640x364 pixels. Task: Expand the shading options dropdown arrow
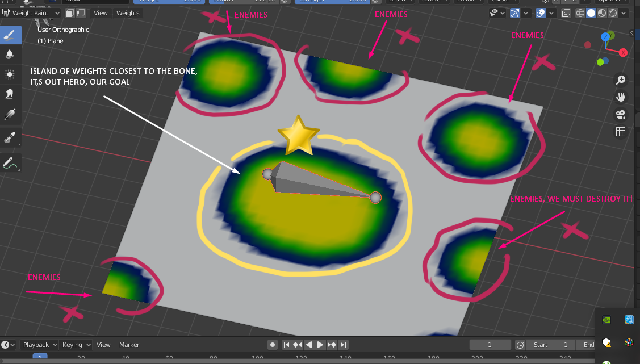point(624,14)
